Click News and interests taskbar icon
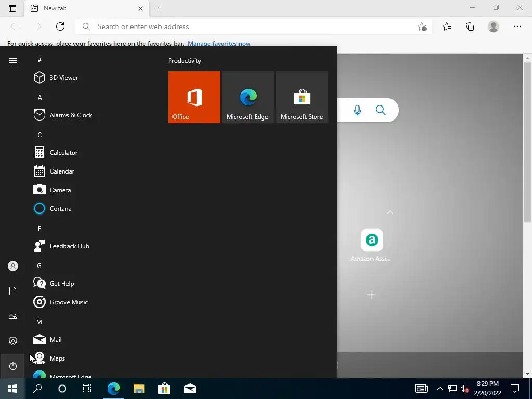Viewport: 532px width, 399px height. coord(421,389)
